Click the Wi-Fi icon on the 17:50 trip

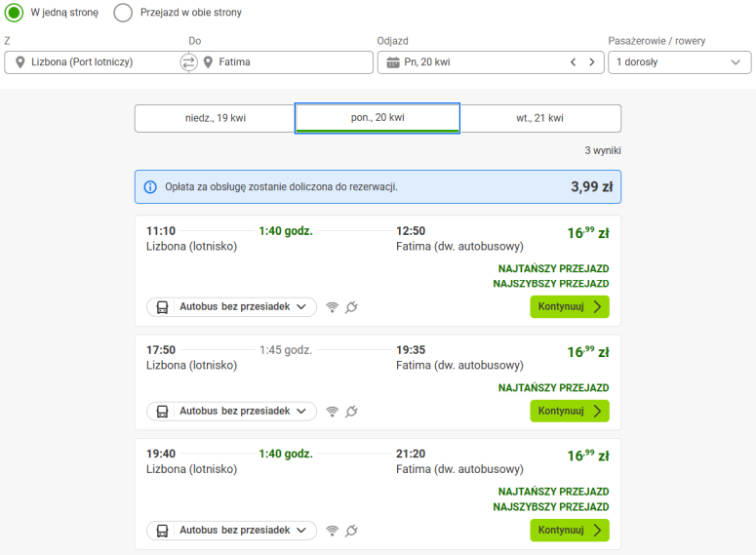tap(333, 412)
